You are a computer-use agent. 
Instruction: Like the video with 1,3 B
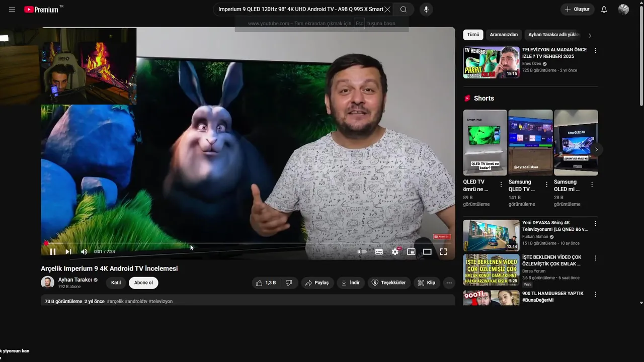(x=266, y=283)
